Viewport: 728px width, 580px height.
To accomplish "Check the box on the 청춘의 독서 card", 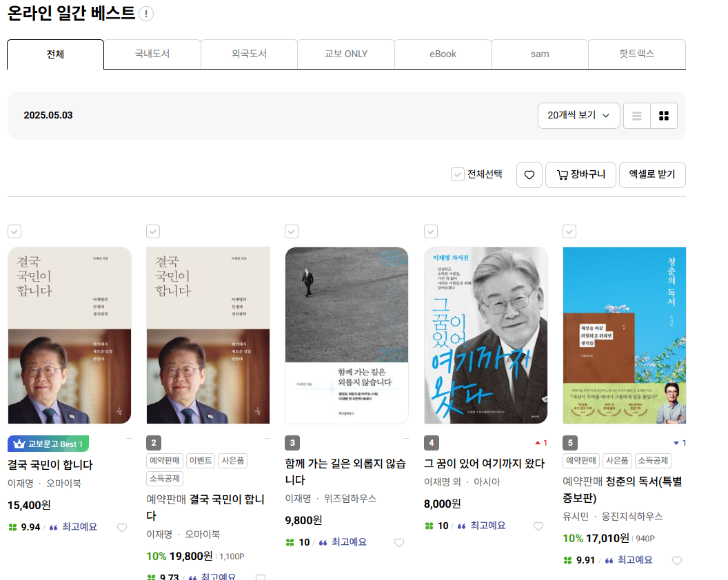I will click(x=569, y=231).
